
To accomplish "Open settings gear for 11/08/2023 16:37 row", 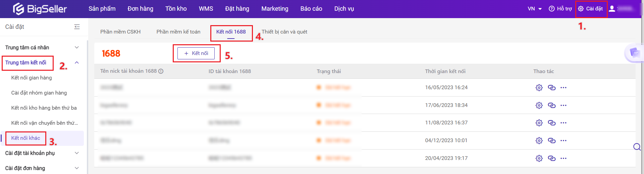I will (539, 123).
